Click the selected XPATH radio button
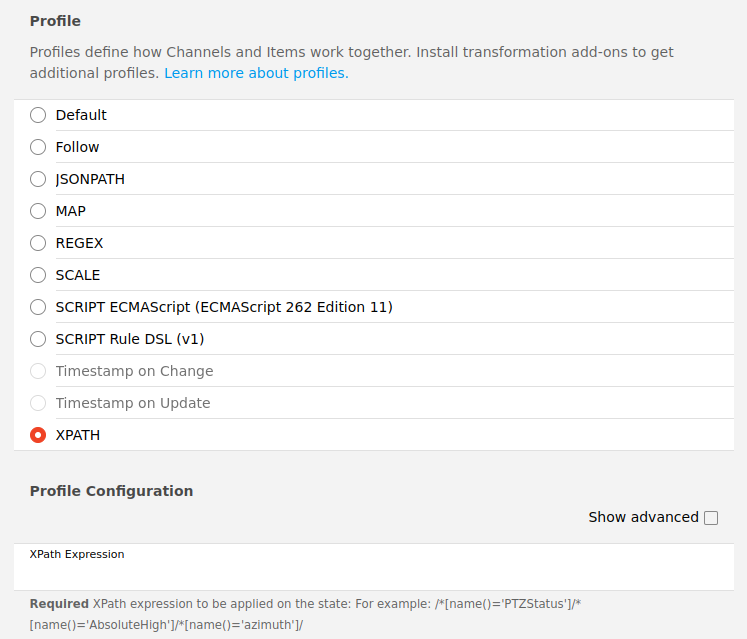The height and width of the screenshot is (639, 747). [x=38, y=435]
